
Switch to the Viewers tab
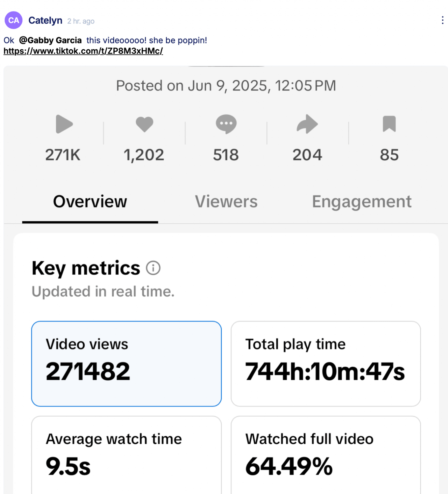pyautogui.click(x=226, y=202)
